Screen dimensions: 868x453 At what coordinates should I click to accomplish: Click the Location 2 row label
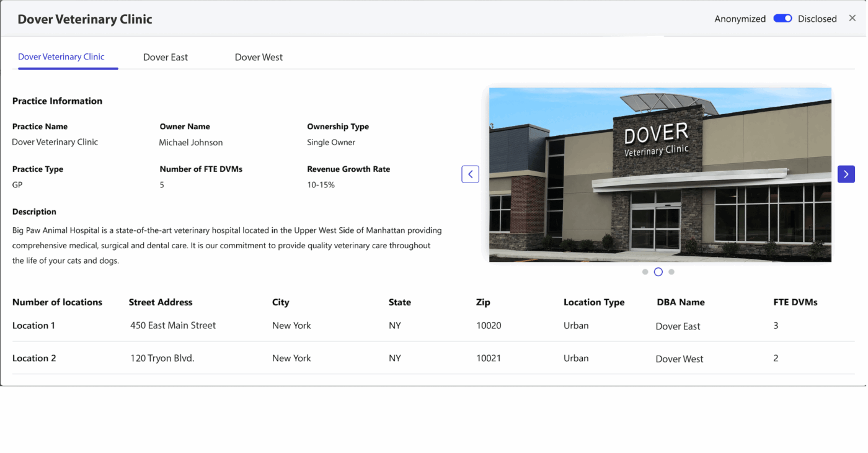pos(34,358)
